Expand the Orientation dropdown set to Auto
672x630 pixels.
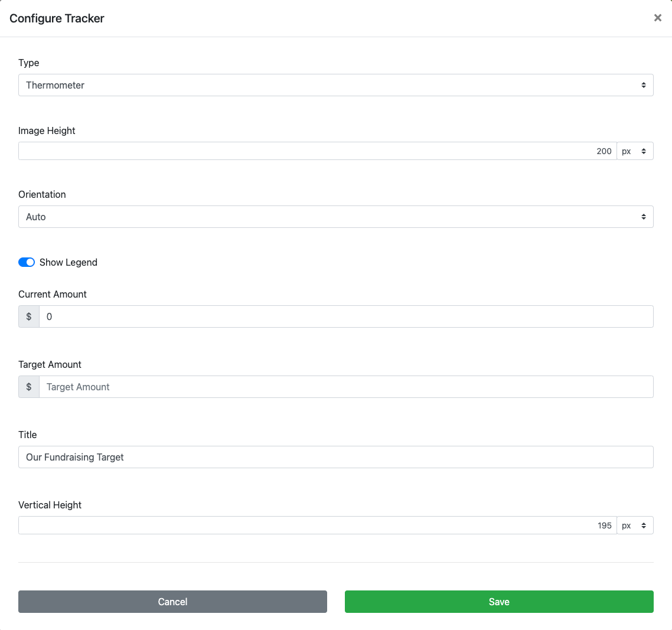(x=335, y=217)
